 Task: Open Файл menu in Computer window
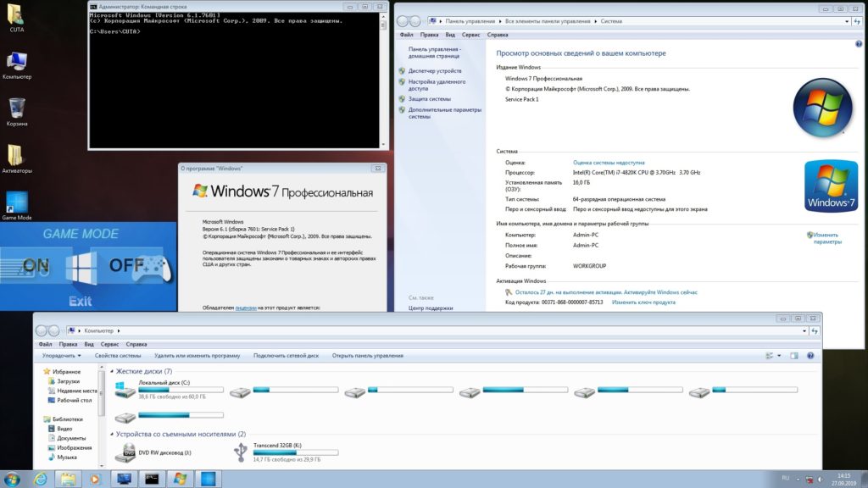tap(45, 344)
